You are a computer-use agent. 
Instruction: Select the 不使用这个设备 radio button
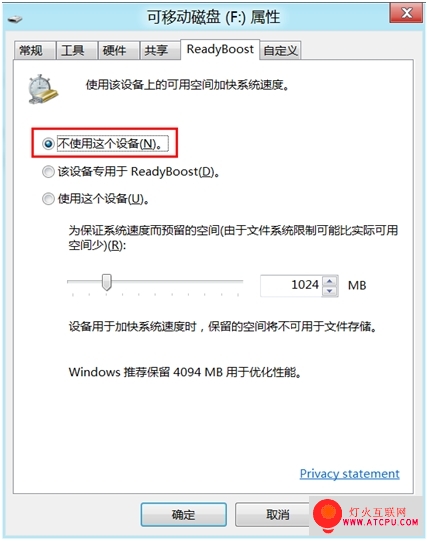[x=48, y=144]
